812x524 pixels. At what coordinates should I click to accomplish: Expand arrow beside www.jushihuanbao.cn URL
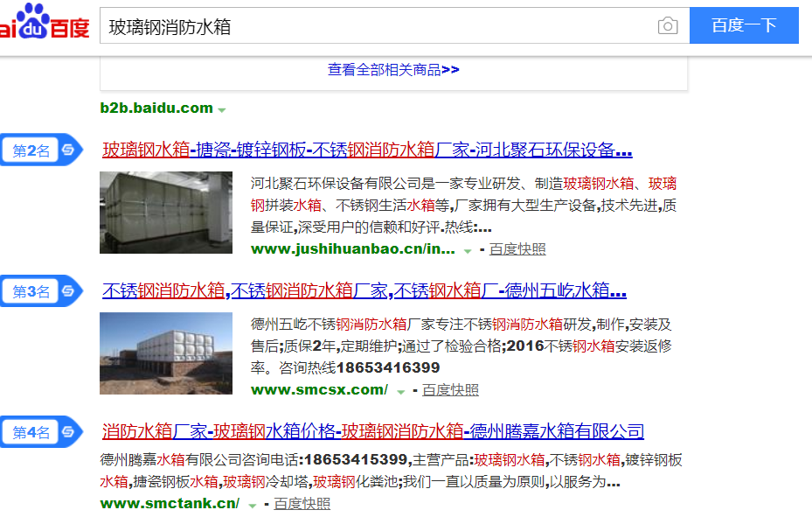pyautogui.click(x=467, y=251)
